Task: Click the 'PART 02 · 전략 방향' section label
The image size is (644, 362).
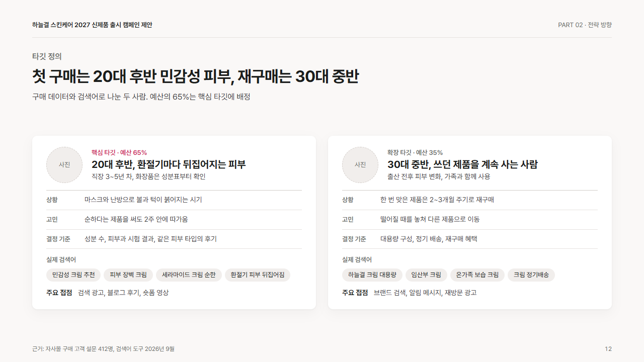Action: click(585, 25)
